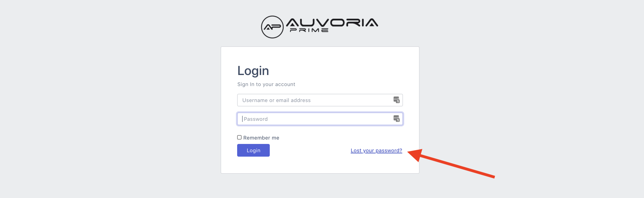Click the tail end of the red arrow
The image size is (644, 198).
click(x=493, y=176)
